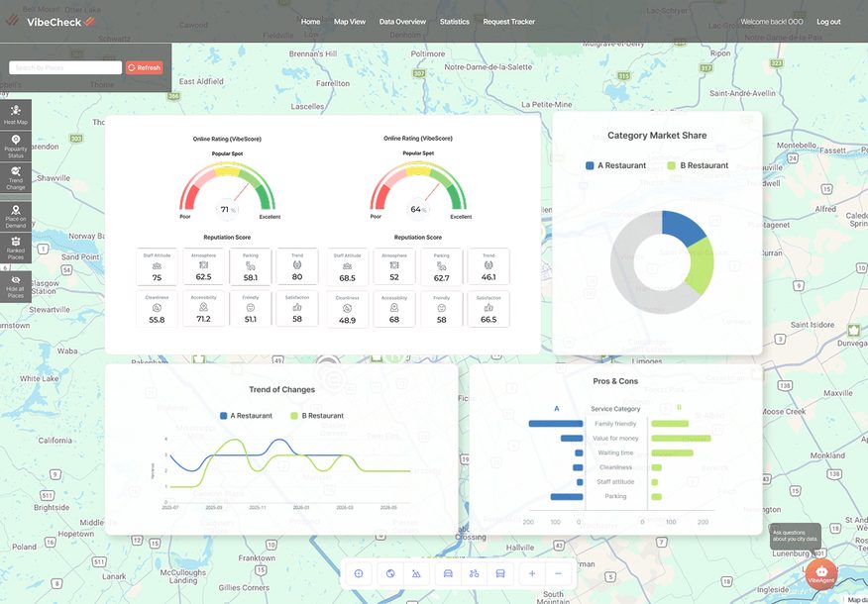
Task: Choose Place on Demand in sidebar
Action: (16, 216)
